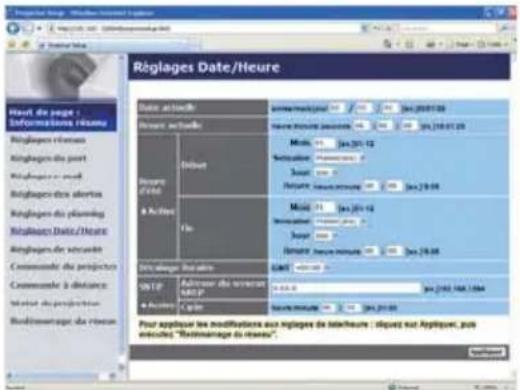Open 'Statut du projecteur' in the sidebar
520x390 pixels.
click(x=55, y=303)
